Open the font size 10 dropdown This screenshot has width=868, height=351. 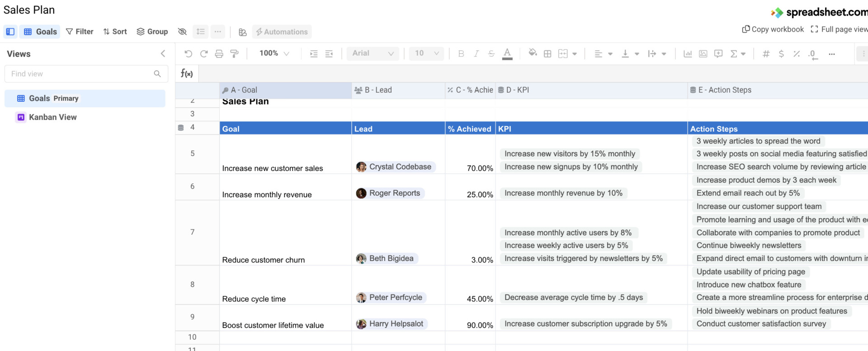[x=426, y=53]
